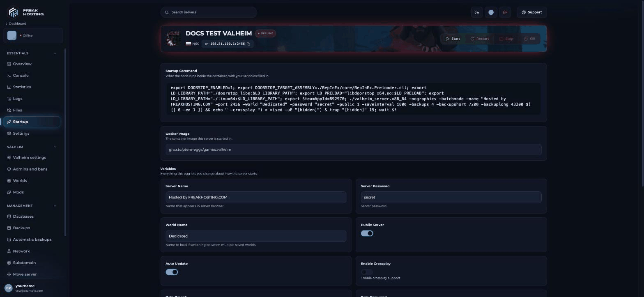
Task: Enable the Crossplay switch
Action: [367, 272]
